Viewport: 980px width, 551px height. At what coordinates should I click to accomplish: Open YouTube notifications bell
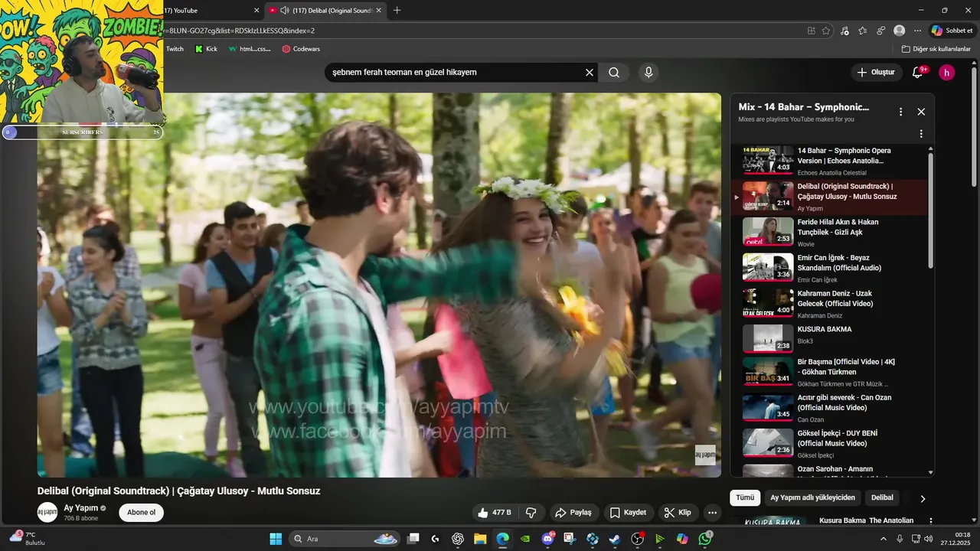point(918,72)
